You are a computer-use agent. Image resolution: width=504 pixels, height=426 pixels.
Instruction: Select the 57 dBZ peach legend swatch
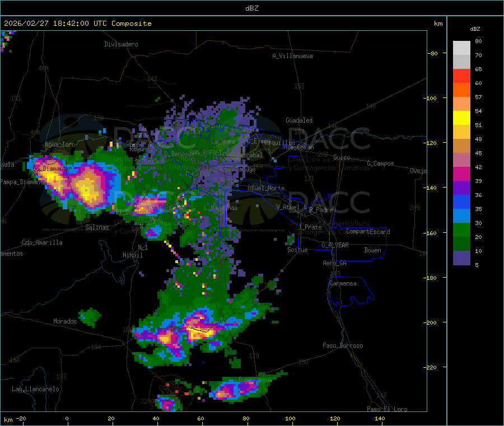pos(461,104)
